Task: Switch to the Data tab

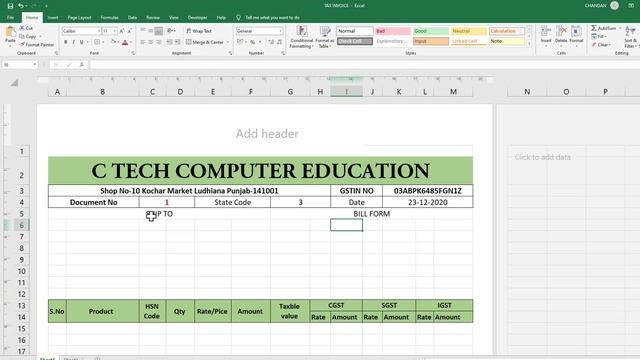Action: pyautogui.click(x=132, y=18)
